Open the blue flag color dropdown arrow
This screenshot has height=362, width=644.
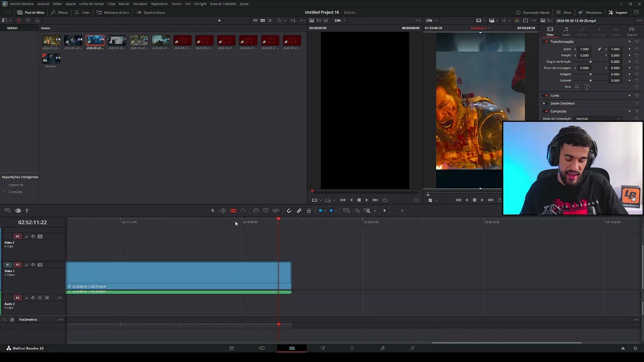click(325, 211)
